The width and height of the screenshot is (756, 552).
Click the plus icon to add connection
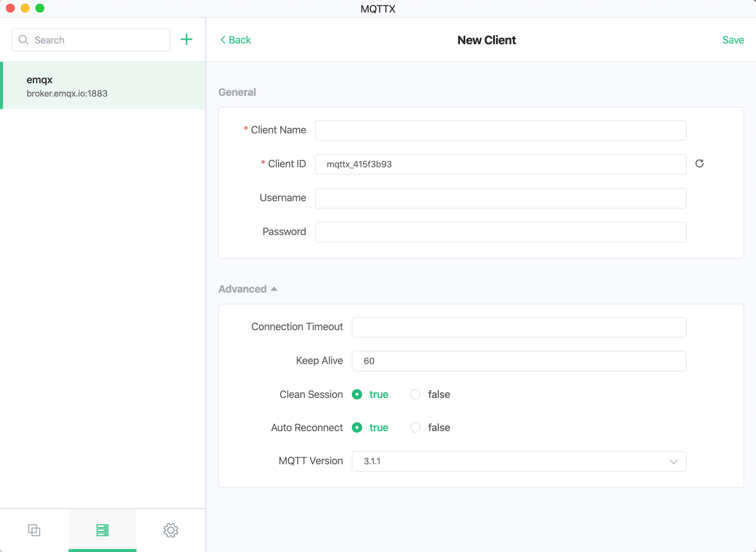(x=186, y=39)
